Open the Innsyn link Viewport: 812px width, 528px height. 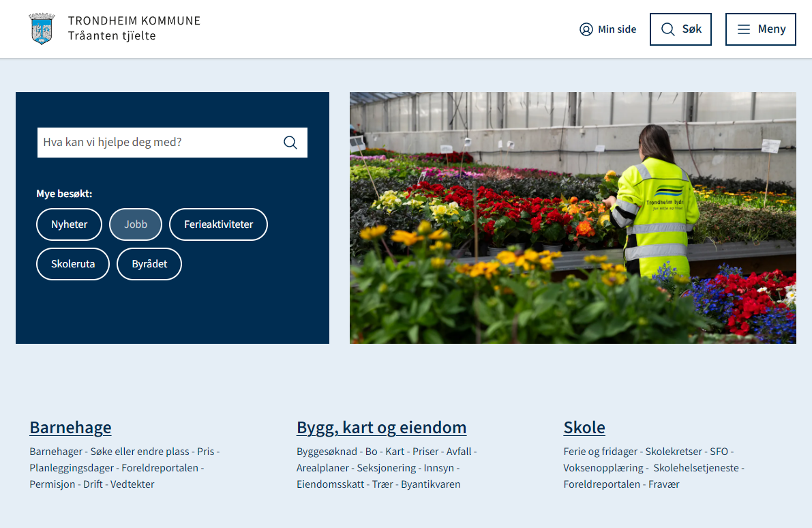pos(438,468)
